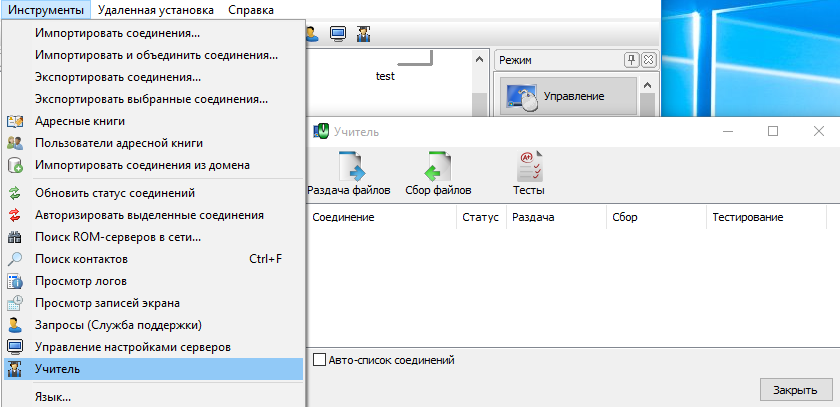Maximize the Учитель window
The height and width of the screenshot is (407, 840).
pyautogui.click(x=772, y=131)
